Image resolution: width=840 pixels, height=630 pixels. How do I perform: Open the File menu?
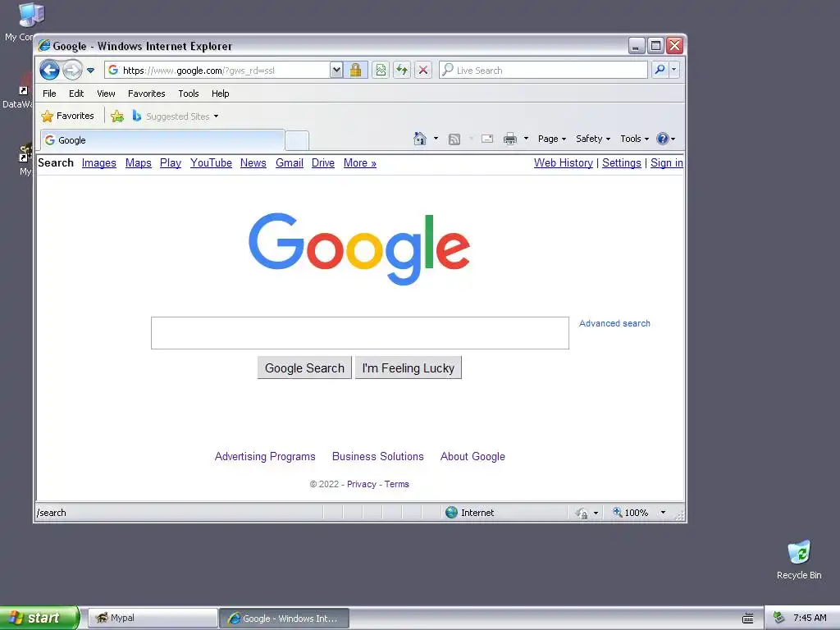pos(49,94)
